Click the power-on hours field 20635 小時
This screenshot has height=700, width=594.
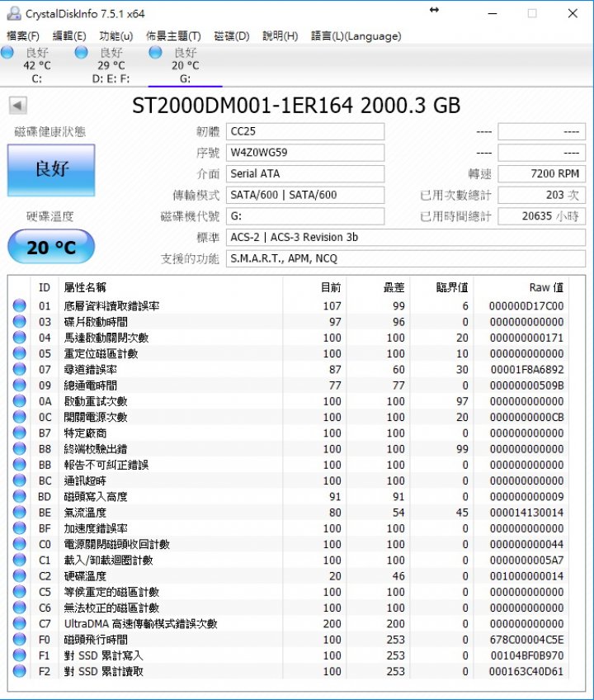click(542, 216)
